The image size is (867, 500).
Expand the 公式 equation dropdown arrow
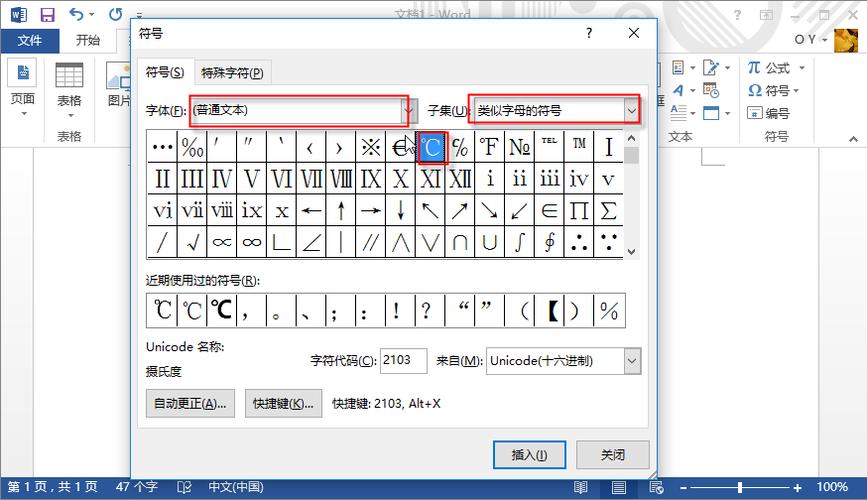802,67
